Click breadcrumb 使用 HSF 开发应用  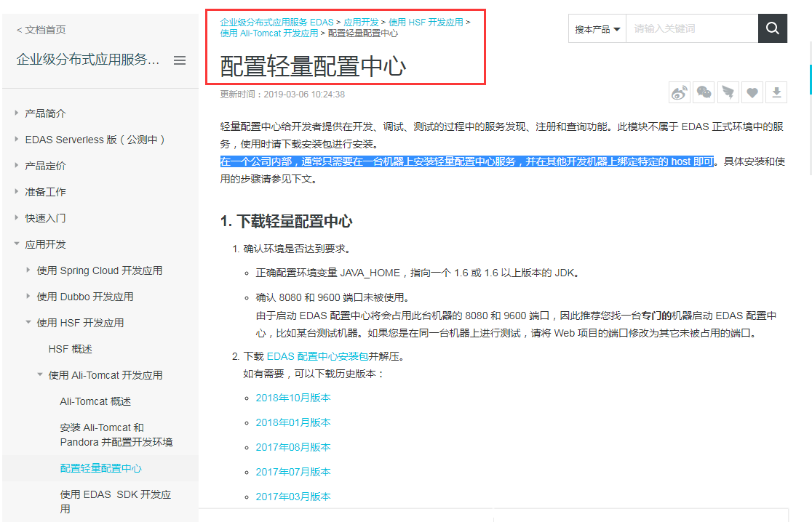(426, 23)
